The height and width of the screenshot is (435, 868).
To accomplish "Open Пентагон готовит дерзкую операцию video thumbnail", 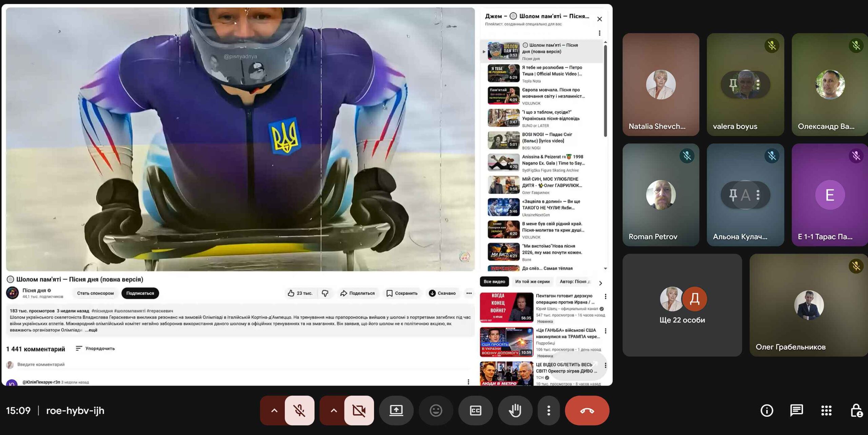I will pos(507,307).
